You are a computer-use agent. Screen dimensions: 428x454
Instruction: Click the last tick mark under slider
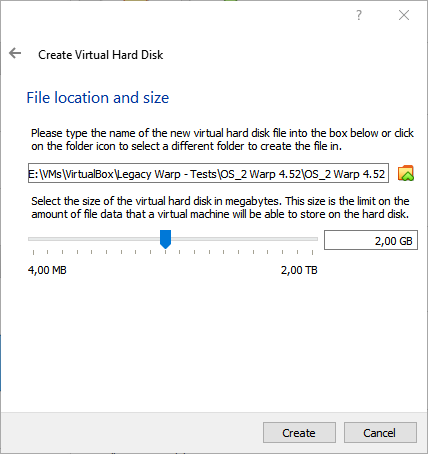tap(312, 252)
